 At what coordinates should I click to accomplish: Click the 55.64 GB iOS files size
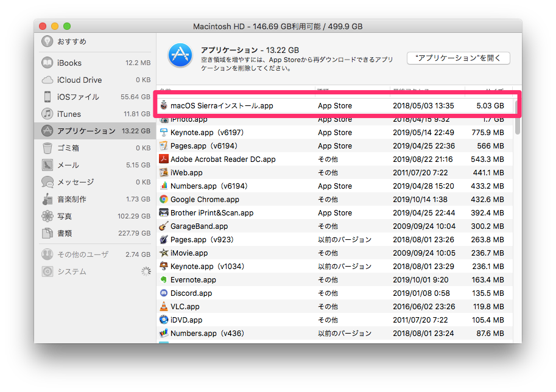135,97
